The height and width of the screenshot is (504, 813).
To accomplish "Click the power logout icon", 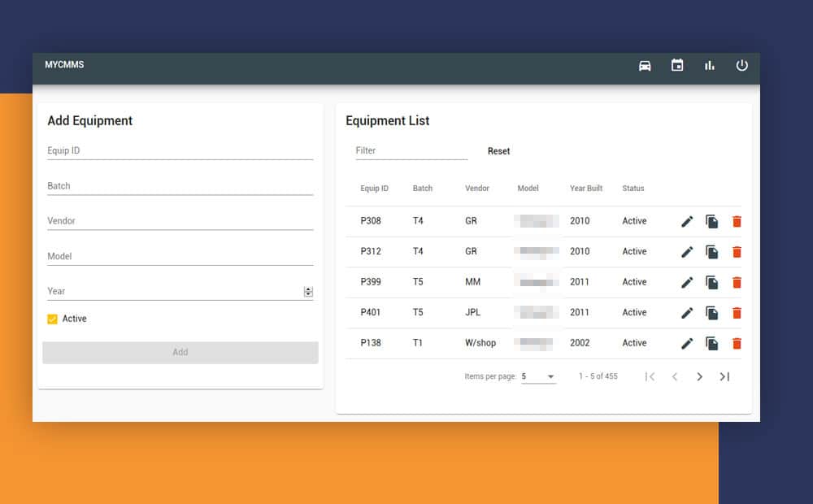I will point(742,65).
